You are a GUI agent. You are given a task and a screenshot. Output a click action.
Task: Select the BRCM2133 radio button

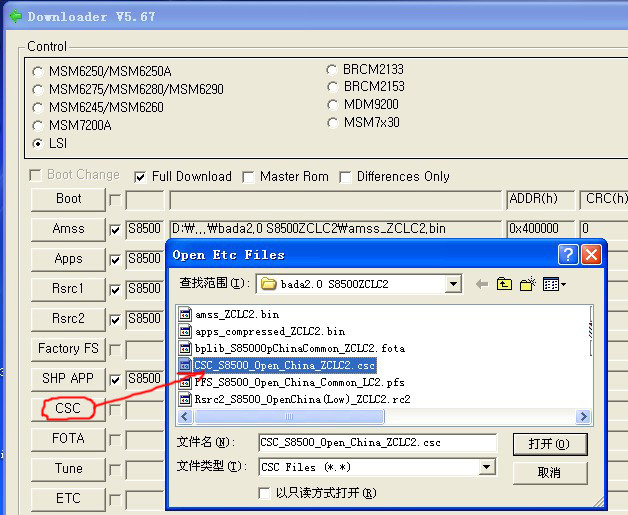point(332,70)
